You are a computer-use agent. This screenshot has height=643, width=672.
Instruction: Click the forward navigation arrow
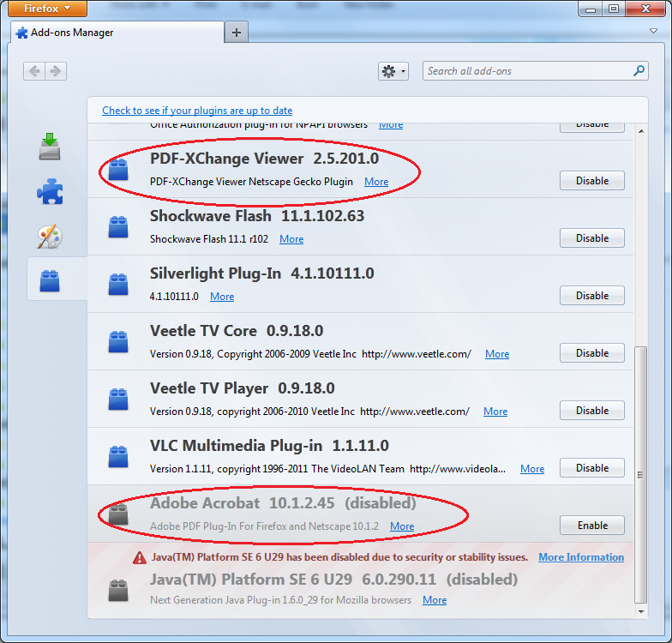pyautogui.click(x=56, y=70)
